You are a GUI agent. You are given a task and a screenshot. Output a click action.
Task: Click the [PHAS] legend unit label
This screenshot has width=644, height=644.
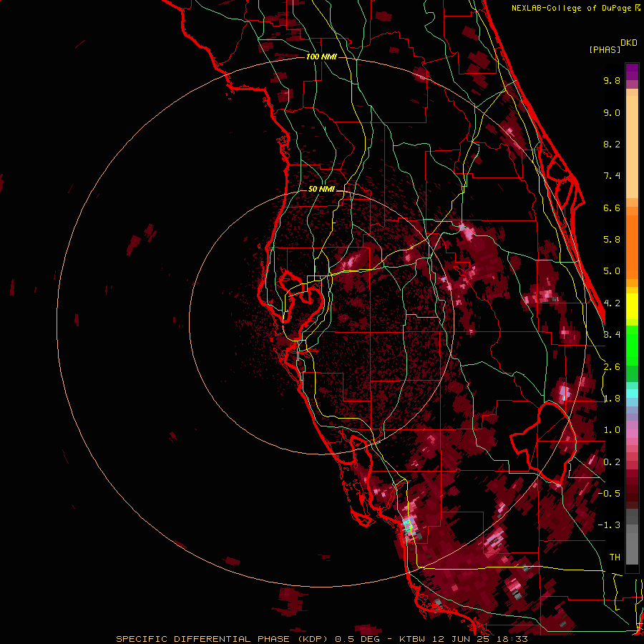click(x=605, y=50)
